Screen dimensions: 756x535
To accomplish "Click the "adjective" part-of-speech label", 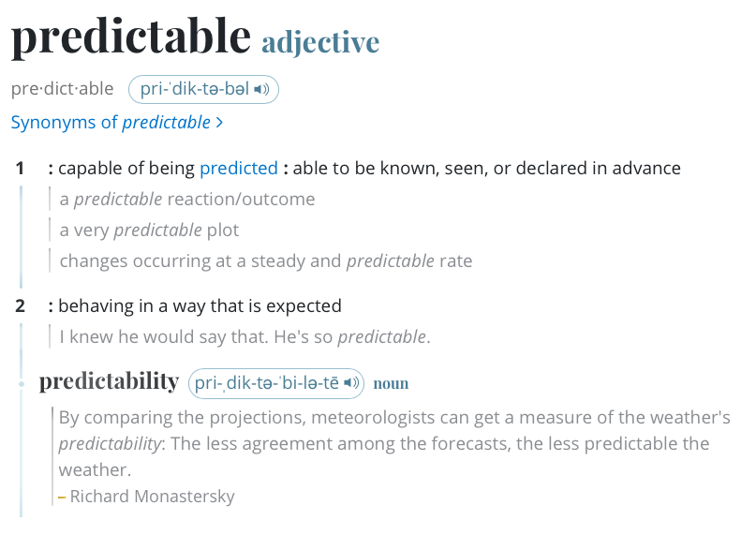I will pyautogui.click(x=320, y=42).
